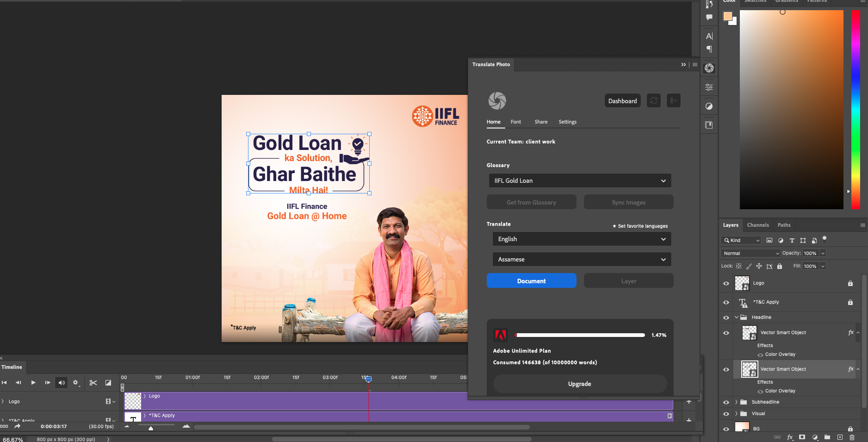Screen dimensions: 868x442
Task: Open the Libraries panel icon
Action: pyautogui.click(x=709, y=125)
